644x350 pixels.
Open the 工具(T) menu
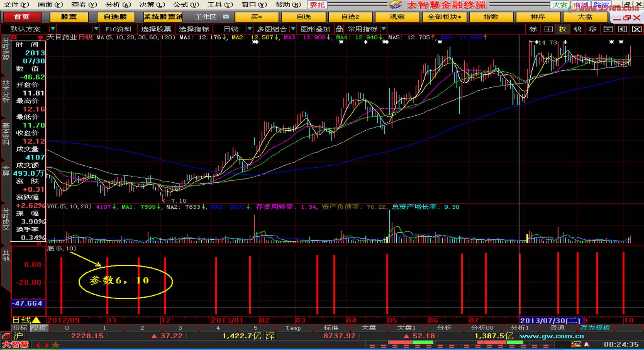pyautogui.click(x=220, y=5)
